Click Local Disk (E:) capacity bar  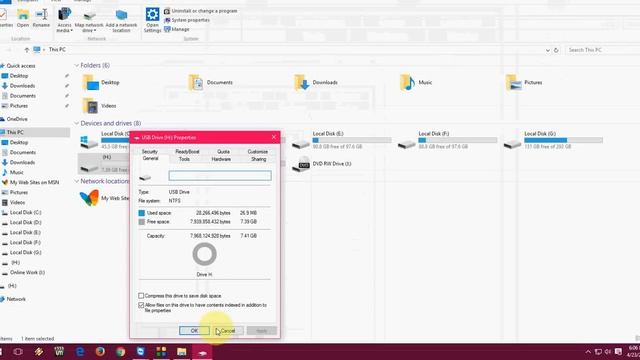tap(352, 140)
